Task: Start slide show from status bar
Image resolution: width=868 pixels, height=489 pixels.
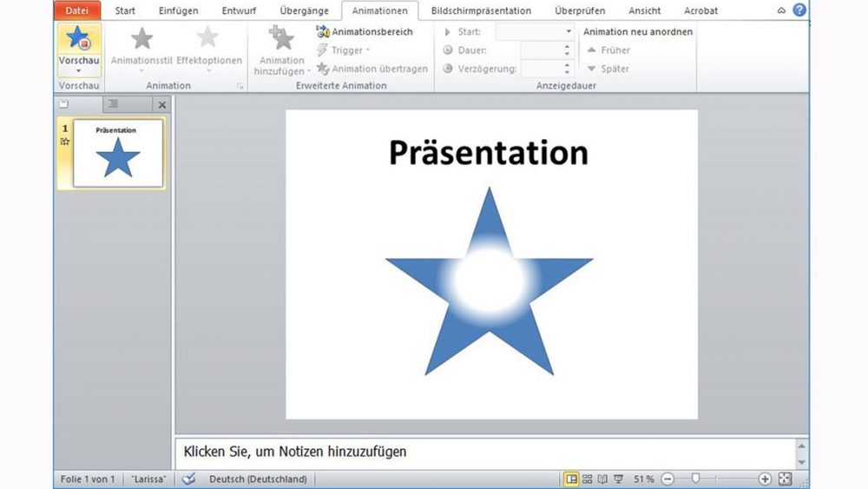Action: pyautogui.click(x=618, y=479)
